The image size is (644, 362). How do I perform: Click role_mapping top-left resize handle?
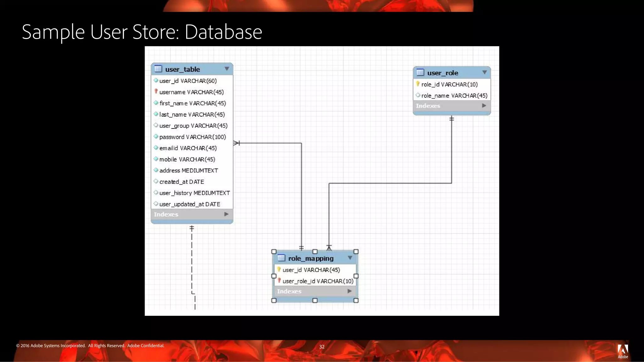coord(274,252)
